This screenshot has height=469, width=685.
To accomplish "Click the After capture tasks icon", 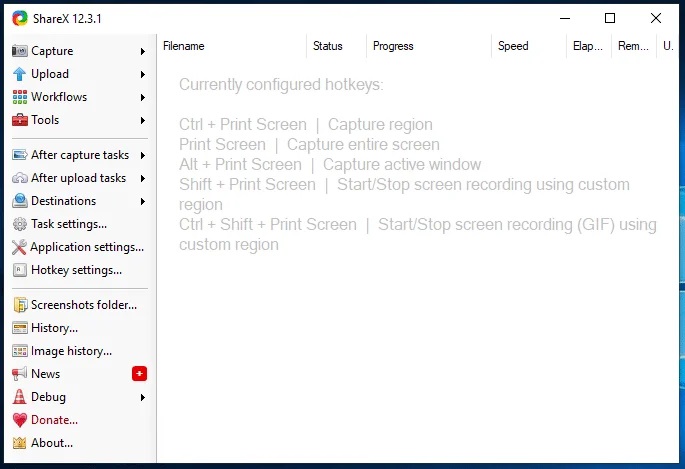I will click(20, 155).
